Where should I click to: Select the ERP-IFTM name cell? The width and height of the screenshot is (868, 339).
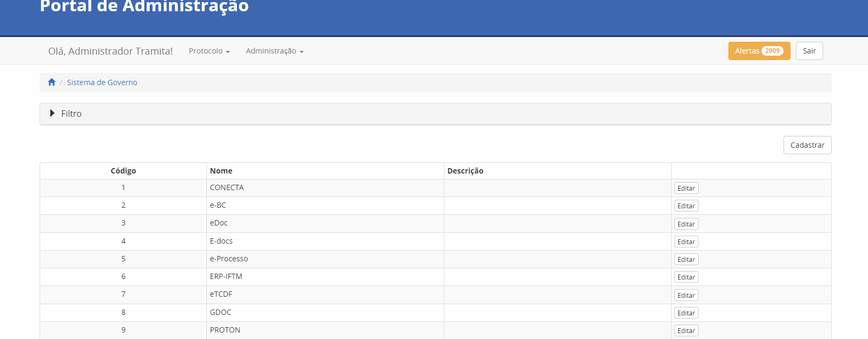tap(325, 277)
